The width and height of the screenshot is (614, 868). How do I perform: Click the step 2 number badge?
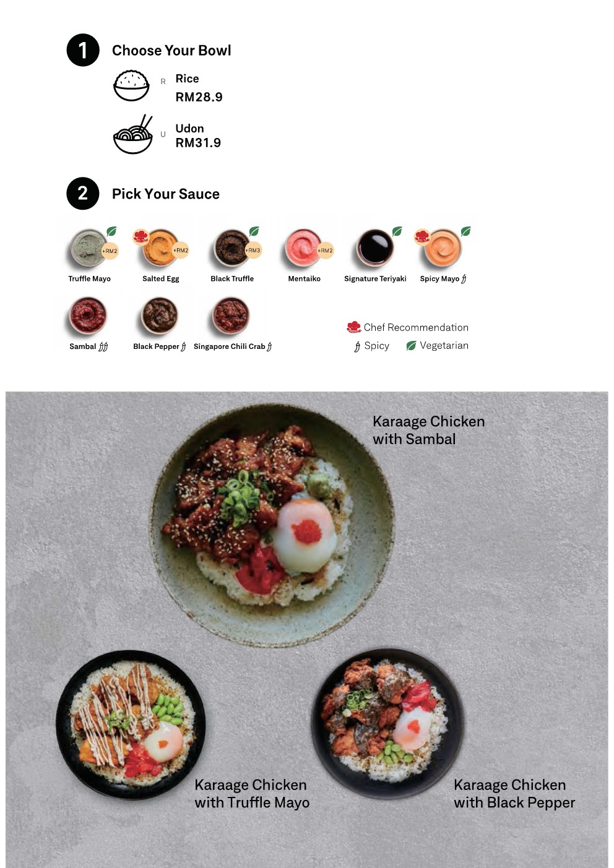pos(83,193)
